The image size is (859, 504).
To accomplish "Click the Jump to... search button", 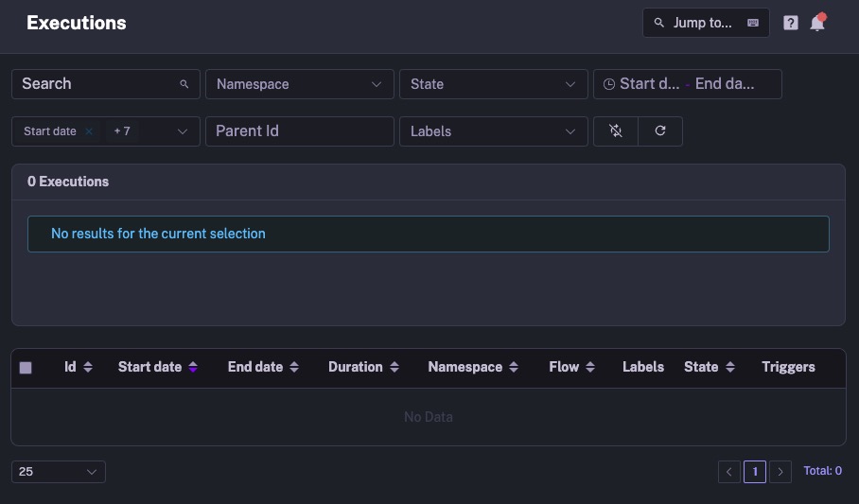I will click(706, 23).
